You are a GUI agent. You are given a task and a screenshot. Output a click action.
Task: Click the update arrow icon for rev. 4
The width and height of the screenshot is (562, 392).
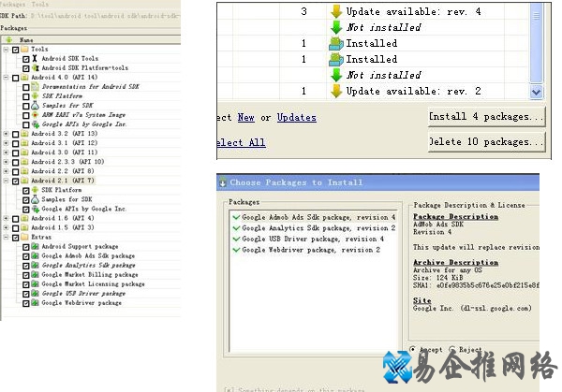click(x=336, y=11)
